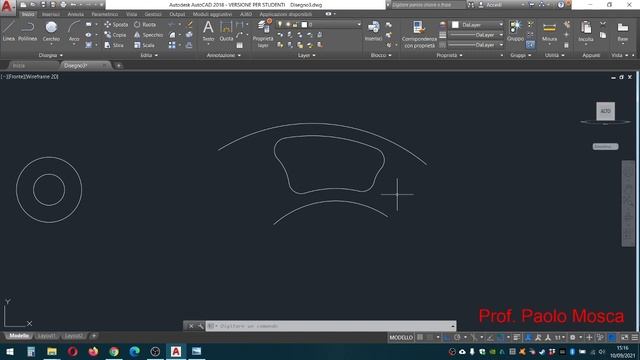Open the DaLayer lineweight dropdown
The width and height of the screenshot is (640, 360).
tap(501, 35)
